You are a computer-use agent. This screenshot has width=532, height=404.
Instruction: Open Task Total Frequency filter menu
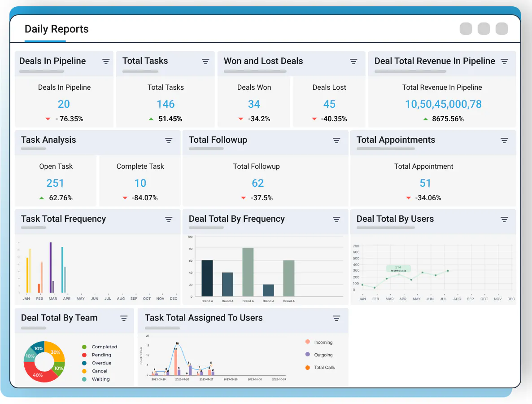pyautogui.click(x=169, y=220)
